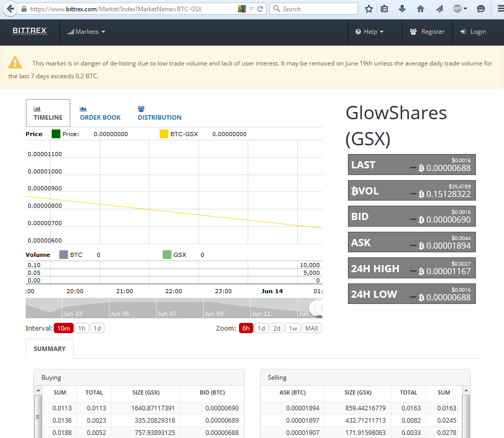504x438 pixels.
Task: Click the Help question mark icon
Action: coord(358,32)
